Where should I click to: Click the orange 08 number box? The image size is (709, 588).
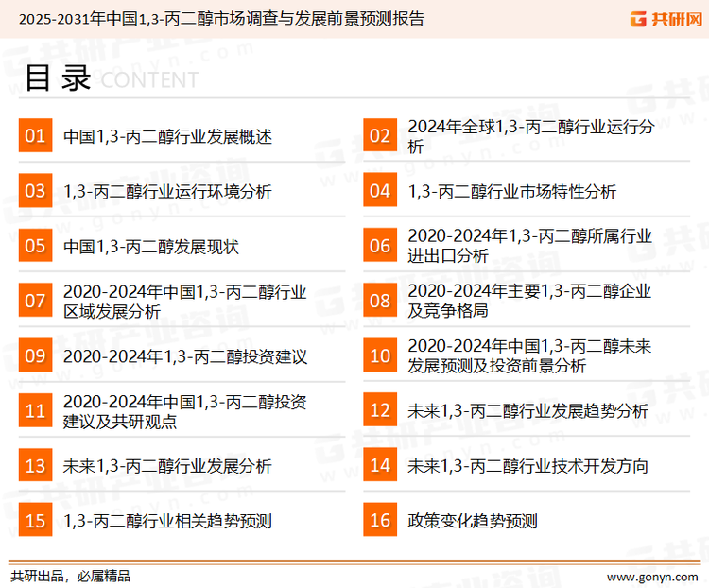tap(380, 301)
